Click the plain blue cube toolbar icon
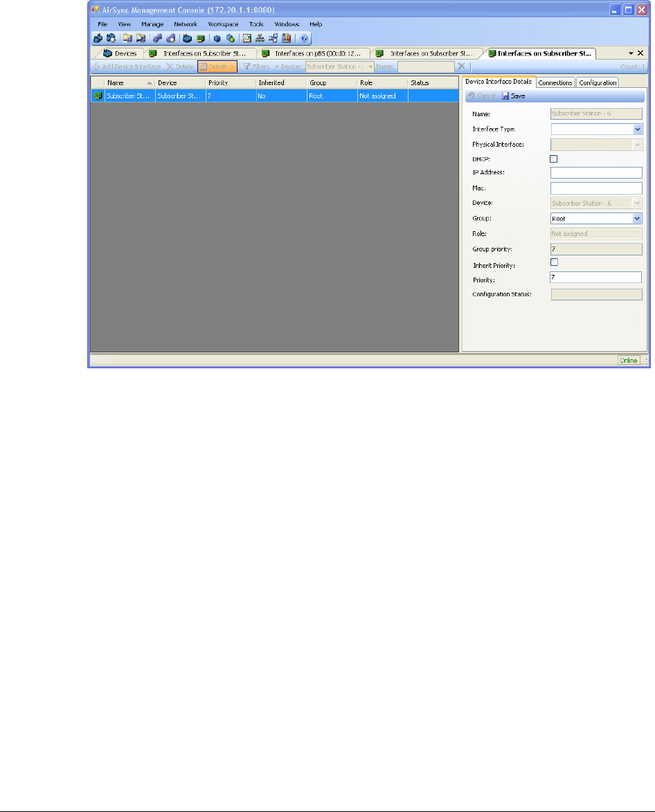 217,38
